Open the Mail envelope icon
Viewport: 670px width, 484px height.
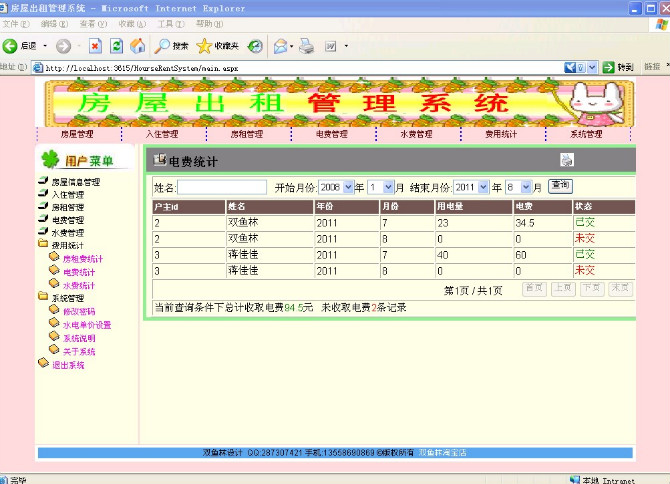(x=280, y=46)
